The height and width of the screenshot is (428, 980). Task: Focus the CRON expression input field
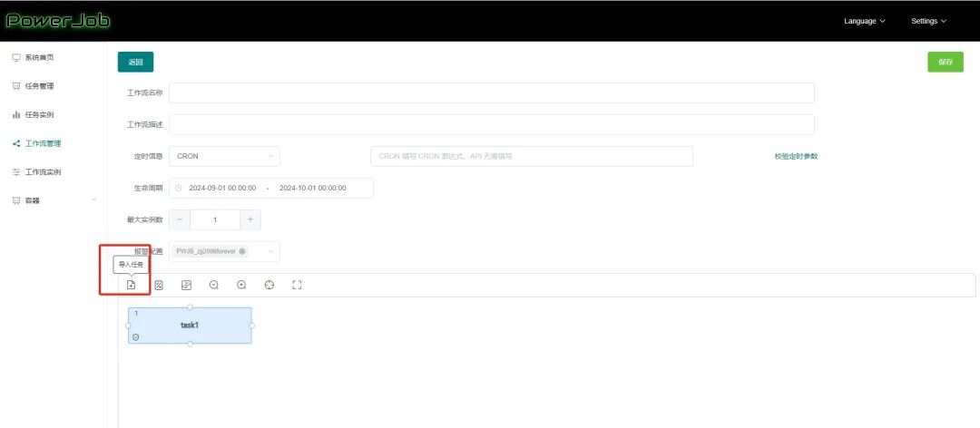coord(531,156)
